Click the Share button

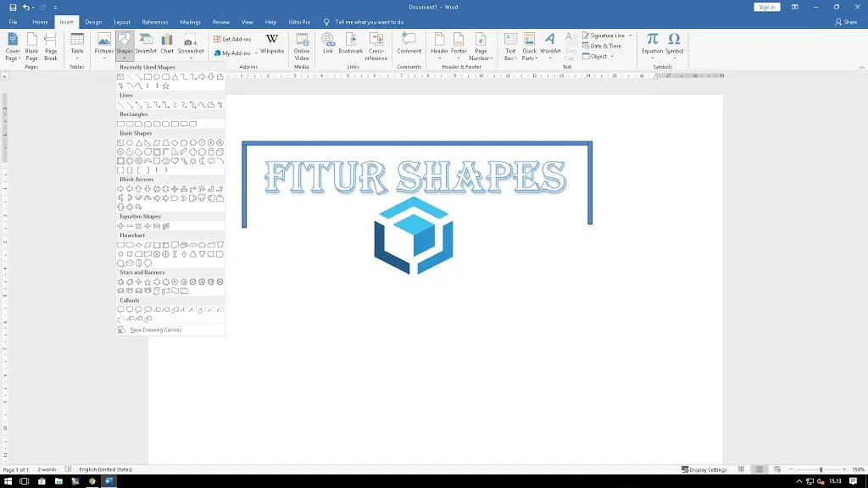[846, 22]
